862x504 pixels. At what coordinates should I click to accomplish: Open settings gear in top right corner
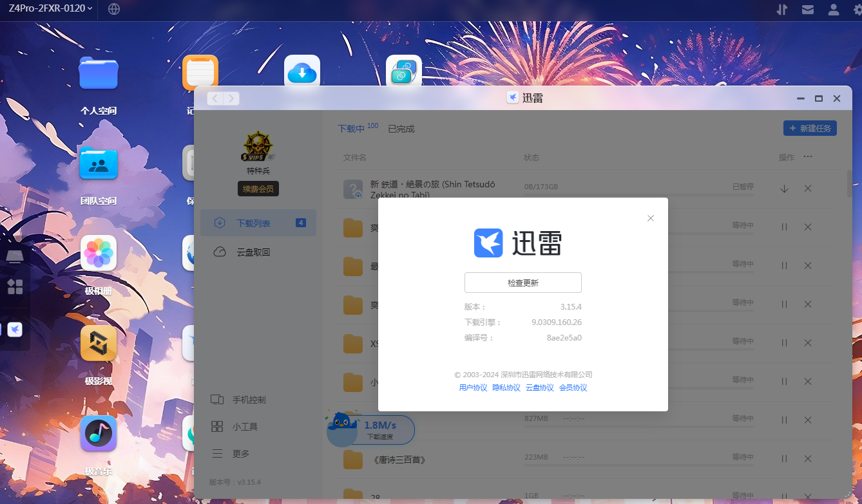(857, 10)
